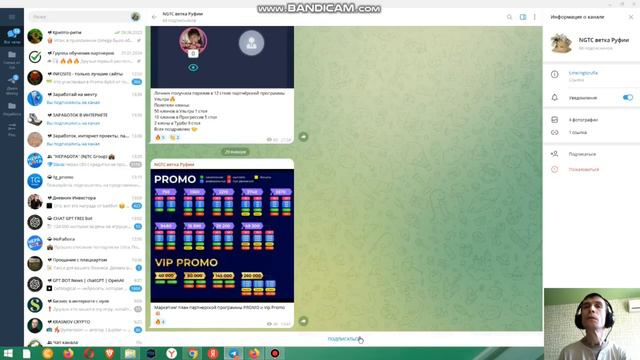Open the shared links entry

pos(578,133)
